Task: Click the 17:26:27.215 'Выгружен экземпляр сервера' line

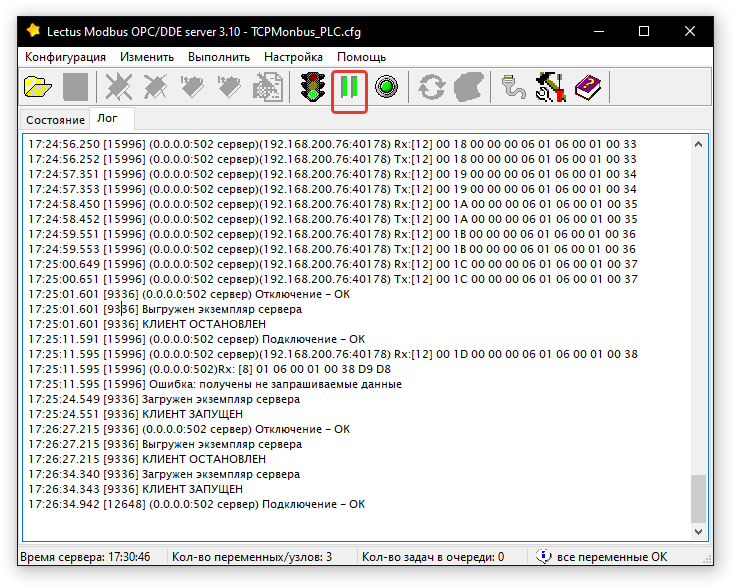Action: coord(165,444)
